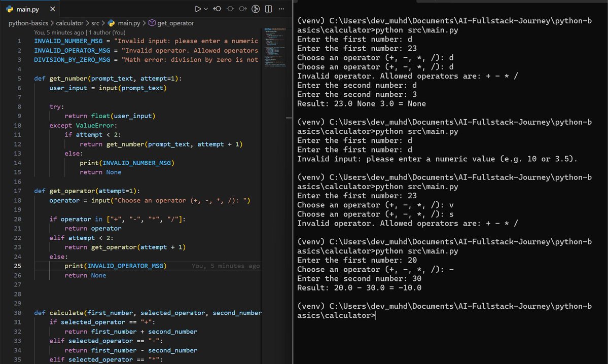
Task: Click the circled forward-arrow icon in the toolbar
Action: point(243,9)
